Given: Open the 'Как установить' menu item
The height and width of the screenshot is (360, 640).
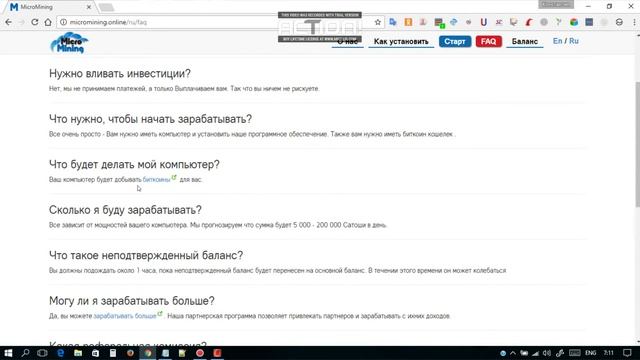Looking at the screenshot, I should (401, 42).
